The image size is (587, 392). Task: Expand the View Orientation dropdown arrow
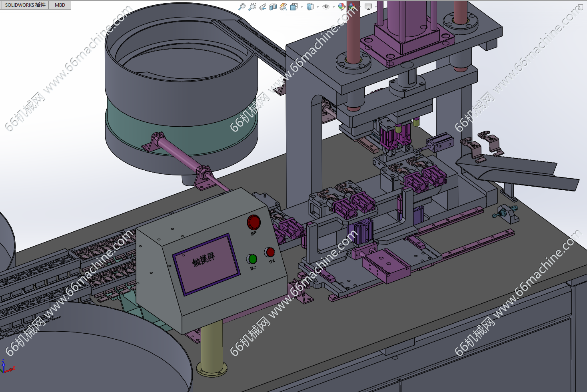tap(301, 7)
